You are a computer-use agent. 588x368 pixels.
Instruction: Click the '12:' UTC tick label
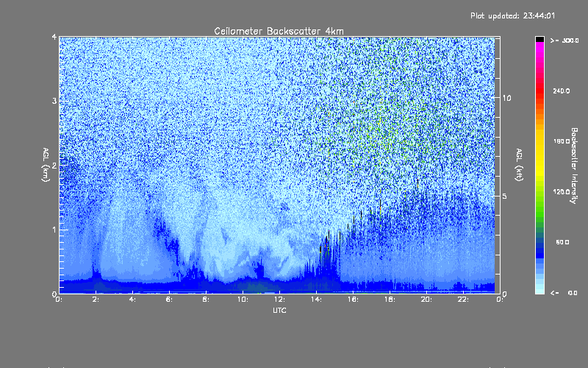point(279,300)
